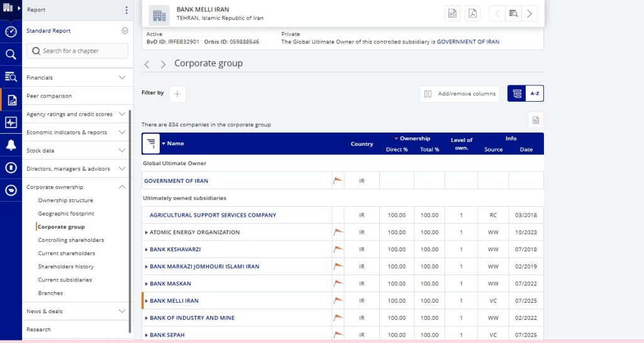This screenshot has height=343, width=644.
Task: Click the flag icon in ATOMIC ENERGY ORGANIZATION row
Action: coord(338,232)
